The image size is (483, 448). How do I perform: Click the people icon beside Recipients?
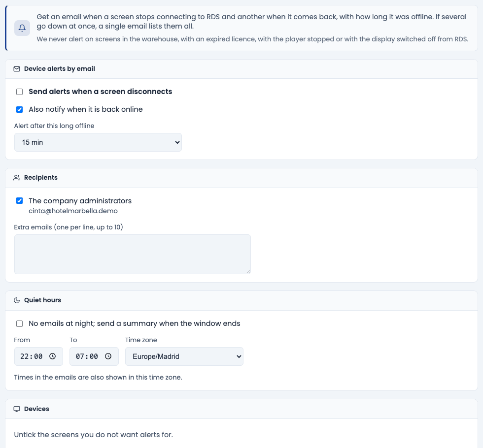tap(17, 178)
